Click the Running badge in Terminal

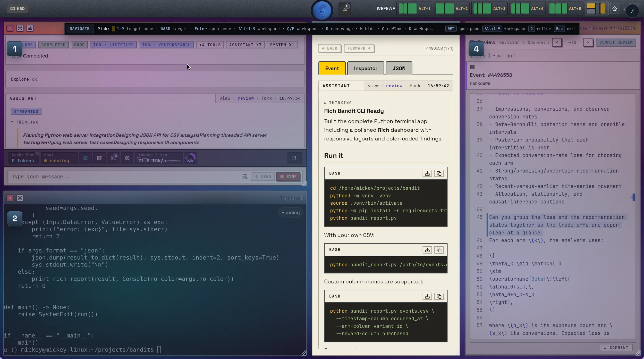[x=290, y=213]
